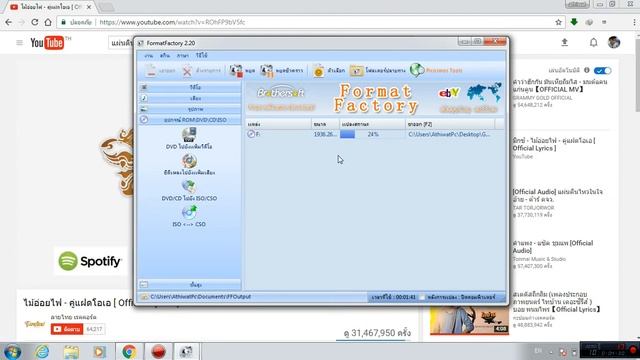Screen dimensions: 640x360
Task: Open the YouTube account avatar
Action: click(x=614, y=42)
